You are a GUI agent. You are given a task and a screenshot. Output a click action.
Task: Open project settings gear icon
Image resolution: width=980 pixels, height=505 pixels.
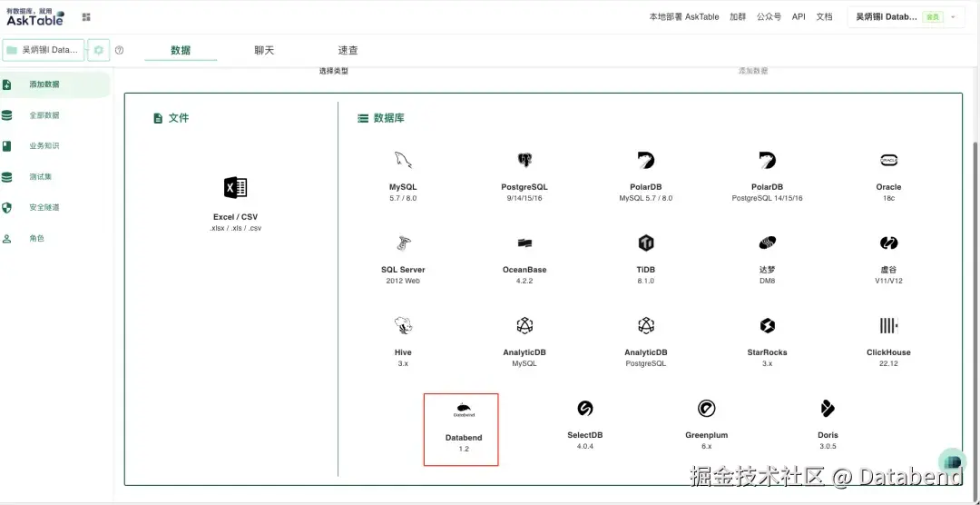(99, 50)
